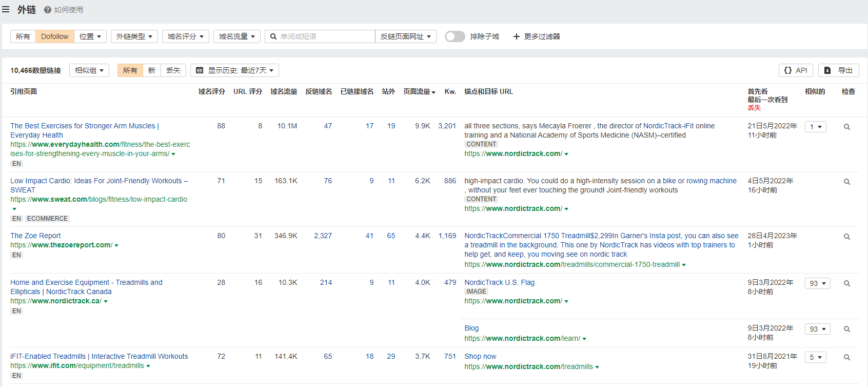The width and height of the screenshot is (868, 387).
Task: Open NordicTrack U.S. Flag anchor link
Action: point(499,282)
